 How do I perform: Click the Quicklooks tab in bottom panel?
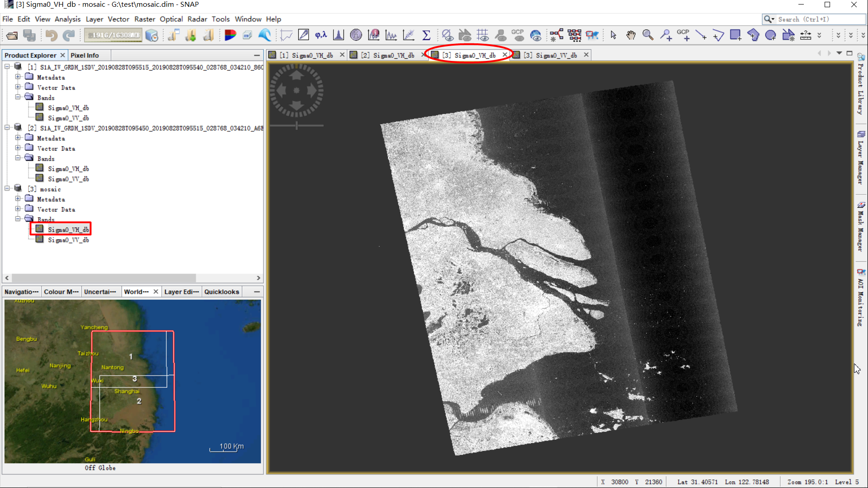[x=221, y=291]
